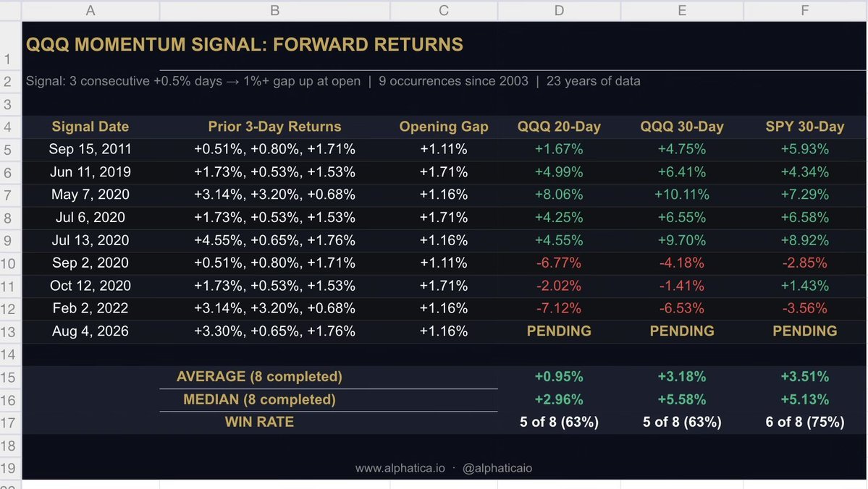
Task: Click the '-2.02%' QQQ 20-Day value
Action: pyautogui.click(x=559, y=286)
